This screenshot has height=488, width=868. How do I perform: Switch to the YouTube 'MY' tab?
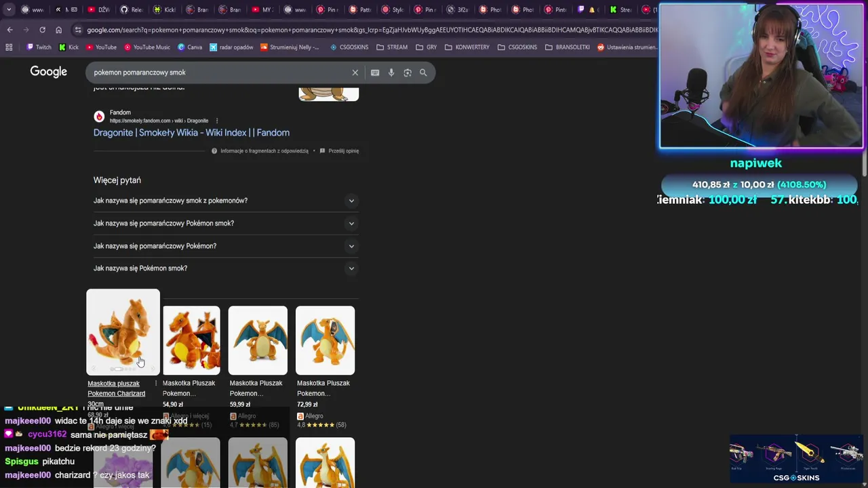click(x=263, y=9)
